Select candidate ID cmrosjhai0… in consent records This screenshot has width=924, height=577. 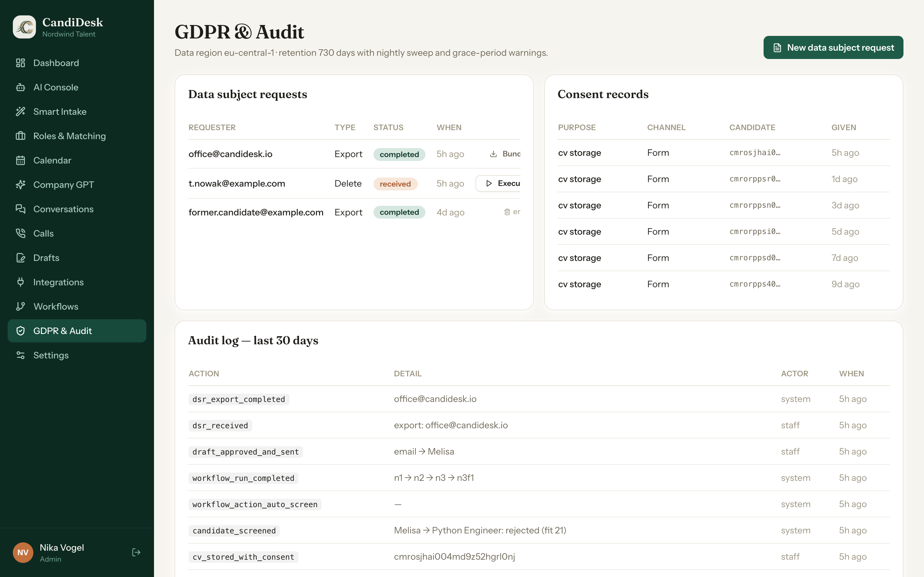pyautogui.click(x=755, y=153)
